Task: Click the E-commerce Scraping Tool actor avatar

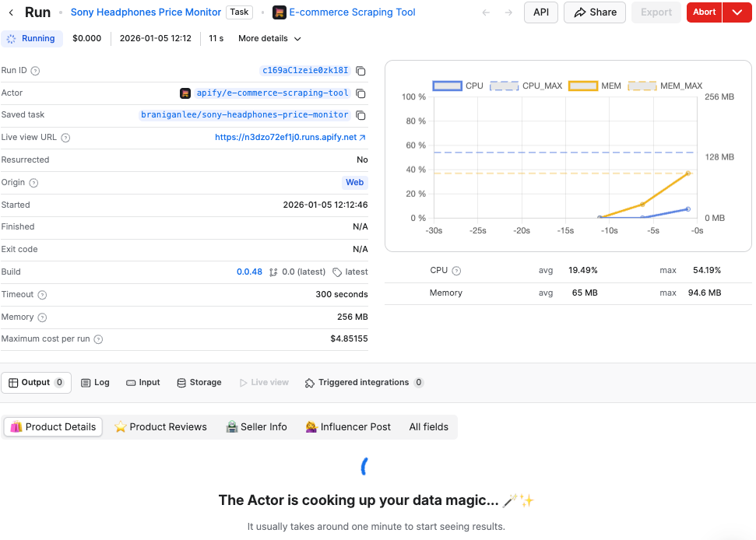Action: point(279,12)
